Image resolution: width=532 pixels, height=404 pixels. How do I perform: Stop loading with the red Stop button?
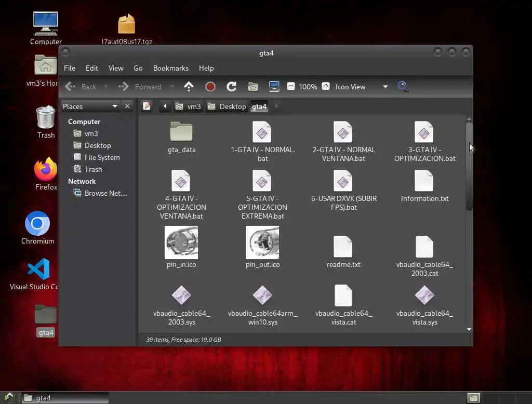[210, 87]
